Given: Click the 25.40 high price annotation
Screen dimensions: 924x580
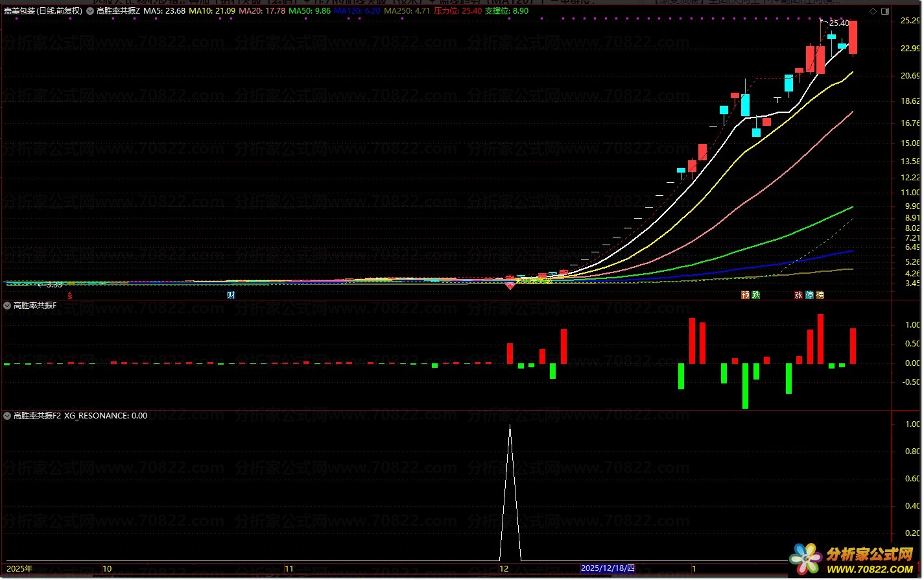Looking at the screenshot, I should coord(838,23).
